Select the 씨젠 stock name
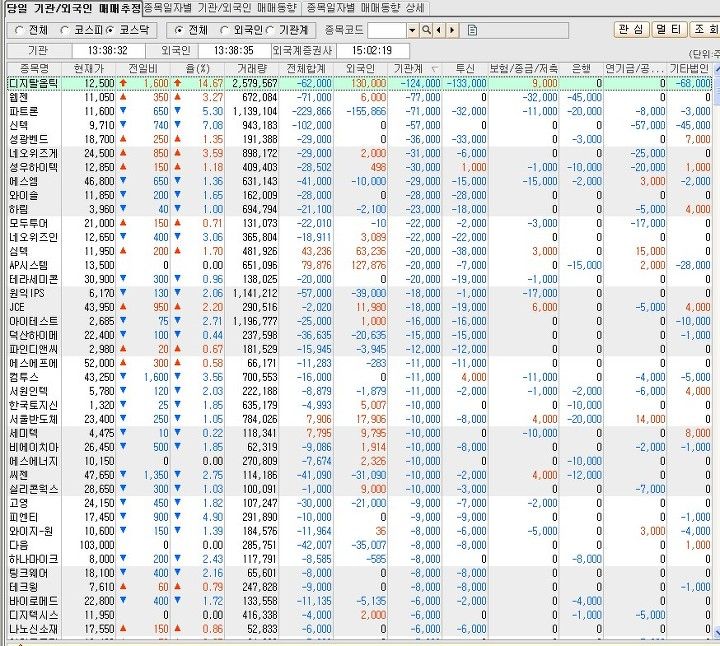Screen dimensions: 720x646 point(19,475)
